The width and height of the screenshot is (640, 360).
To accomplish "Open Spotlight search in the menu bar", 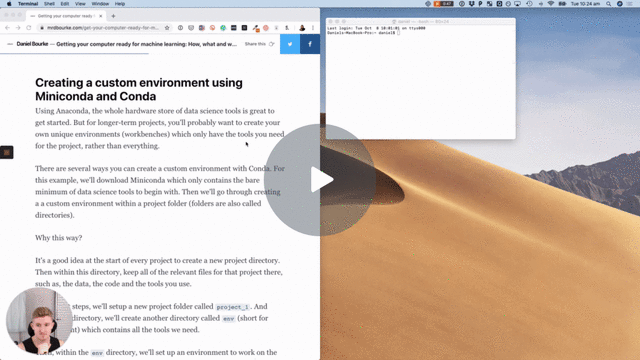I will pyautogui.click(x=608, y=4).
